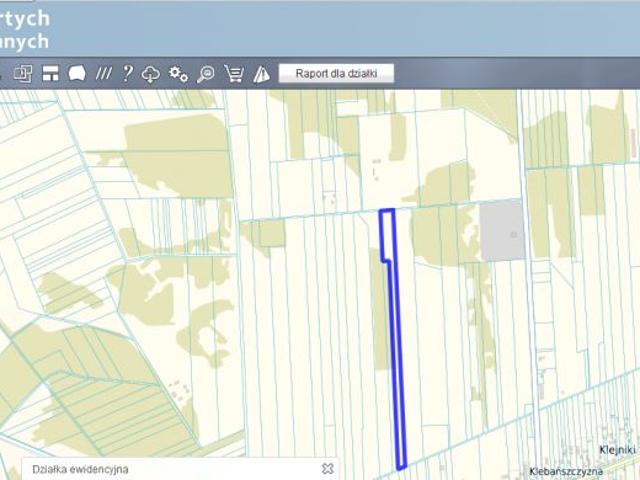
Task: Click the Działka ewidencyjna panel title
Action: coord(80,468)
